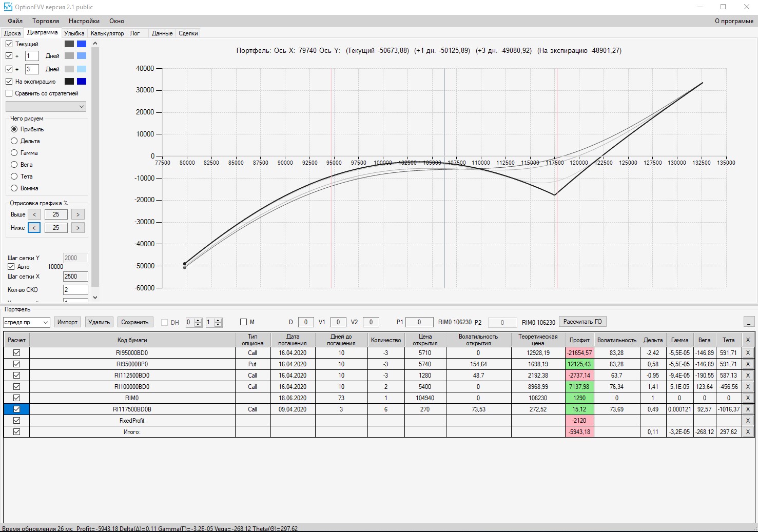758x532 pixels.
Task: Click the Импорт button
Action: [67, 322]
